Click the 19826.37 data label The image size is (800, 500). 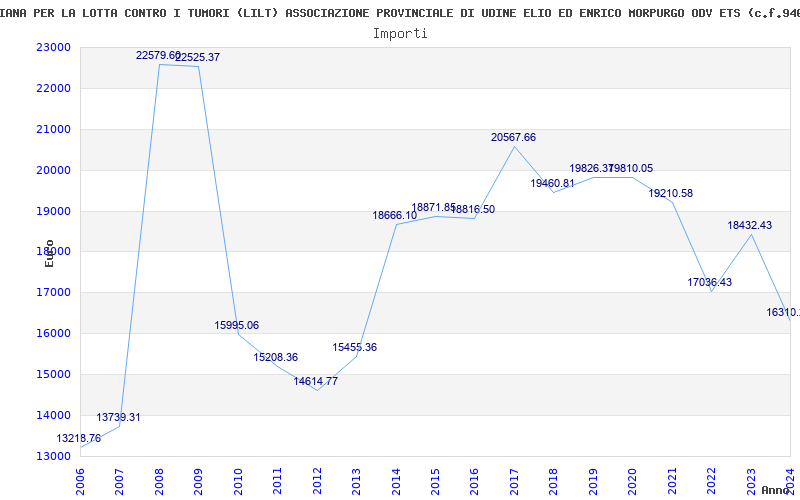click(x=591, y=168)
